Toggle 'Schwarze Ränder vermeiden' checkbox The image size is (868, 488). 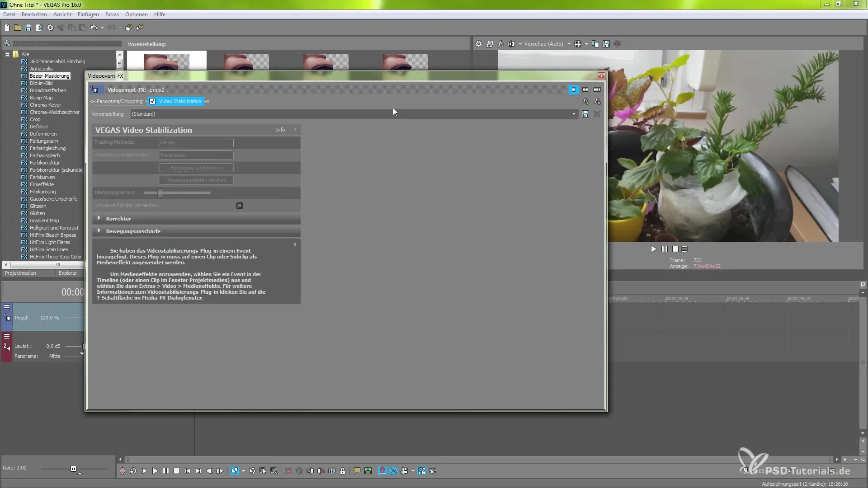coord(240,206)
